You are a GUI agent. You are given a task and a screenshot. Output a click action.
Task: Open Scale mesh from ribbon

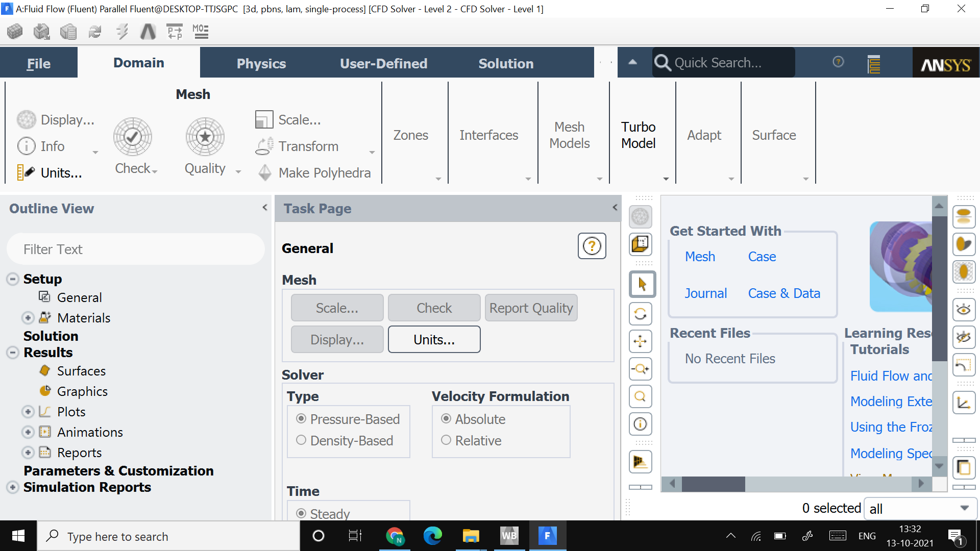point(288,120)
